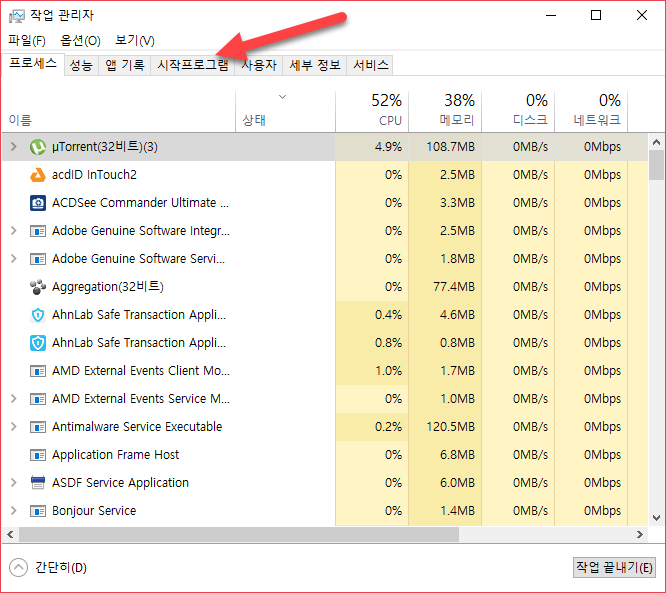The width and height of the screenshot is (666, 593).
Task: Select the ACDSee Commander Ultimate row name
Action: 141,203
